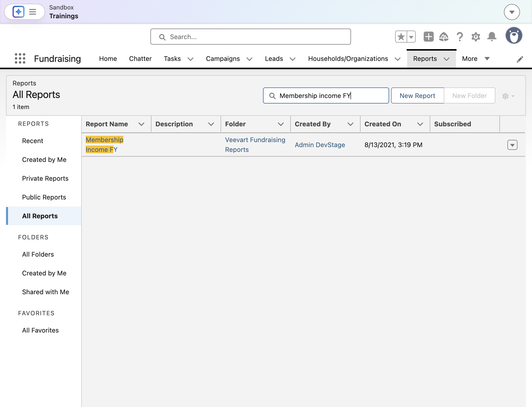Open the user profile avatar
The image size is (532, 407).
point(514,36)
